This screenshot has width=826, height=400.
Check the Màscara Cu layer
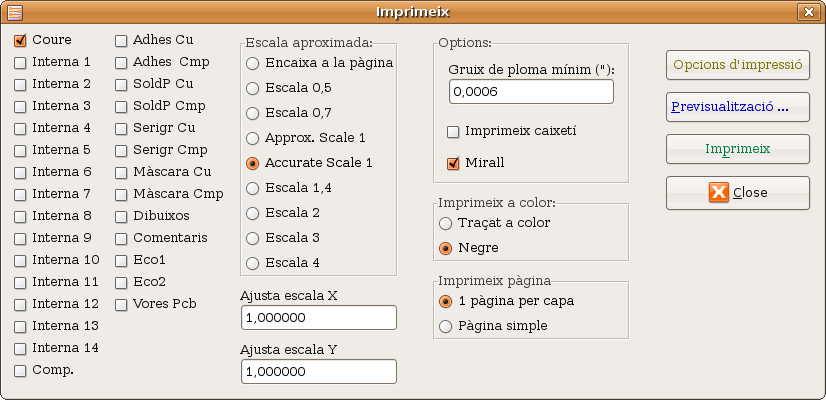click(121, 172)
